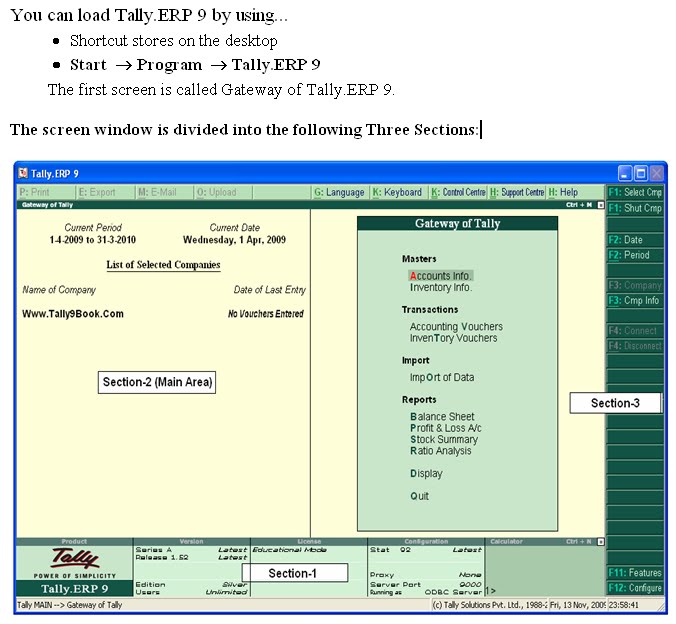This screenshot has height=624, width=676.
Task: Open Stock Summary report
Action: coord(444,439)
